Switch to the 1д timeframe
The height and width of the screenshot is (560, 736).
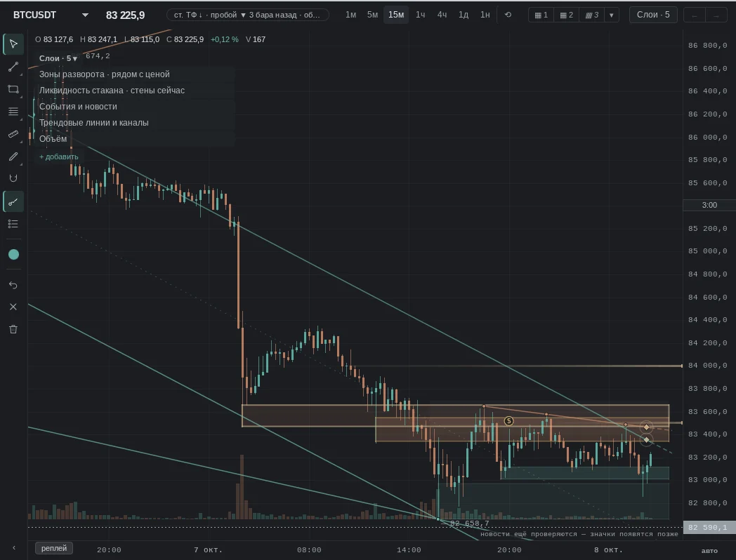(x=464, y=15)
